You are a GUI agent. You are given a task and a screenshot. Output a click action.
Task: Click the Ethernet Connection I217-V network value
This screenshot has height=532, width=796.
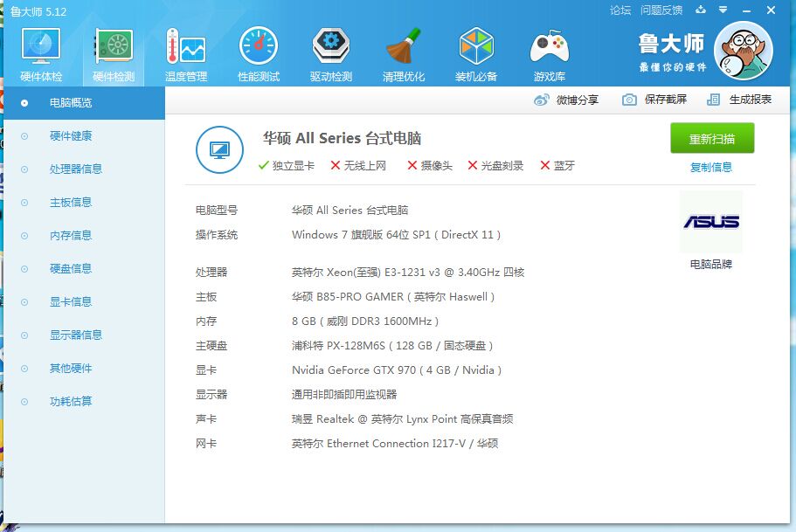(x=394, y=444)
